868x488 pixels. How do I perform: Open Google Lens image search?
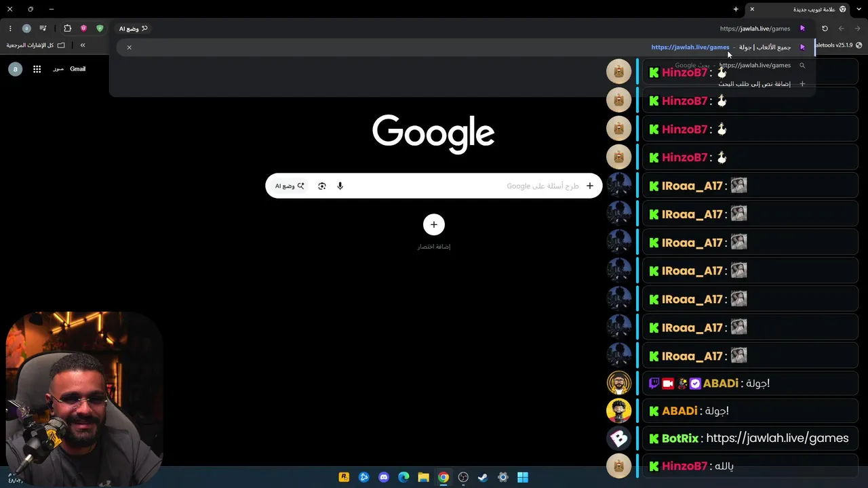[322, 186]
